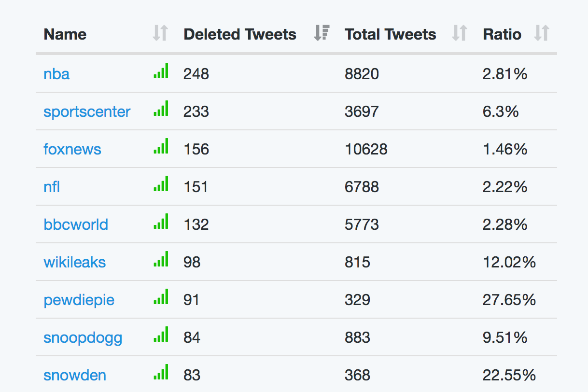588x392 pixels.
Task: Click the sportscenter name link
Action: [87, 112]
